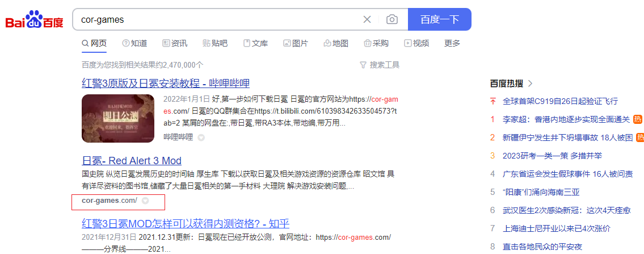Open the Baidu logo homepage link
This screenshot has height=254, width=644.
[x=35, y=20]
